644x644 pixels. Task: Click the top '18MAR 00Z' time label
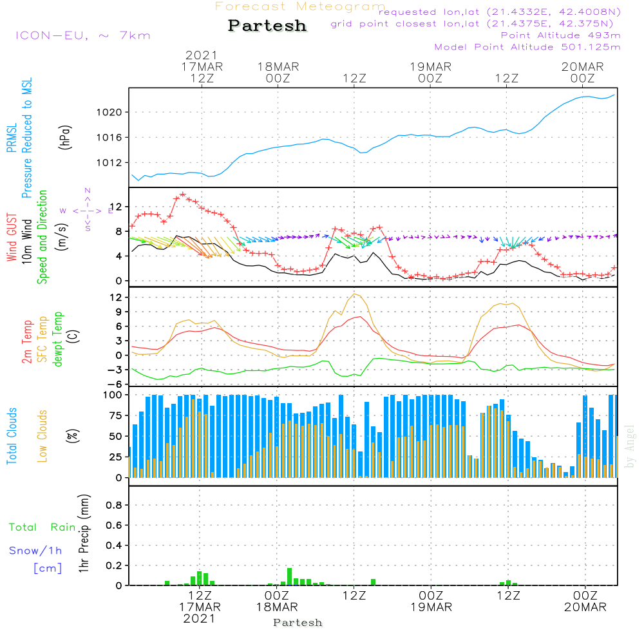[x=278, y=72]
